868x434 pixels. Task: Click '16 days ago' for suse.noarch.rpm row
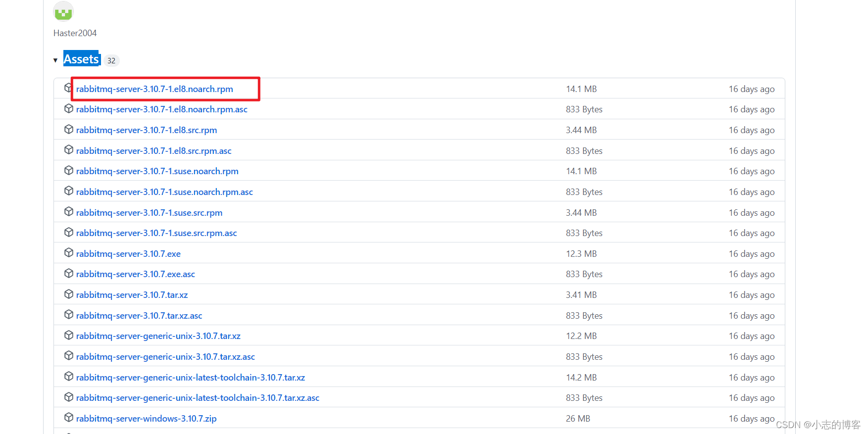752,171
